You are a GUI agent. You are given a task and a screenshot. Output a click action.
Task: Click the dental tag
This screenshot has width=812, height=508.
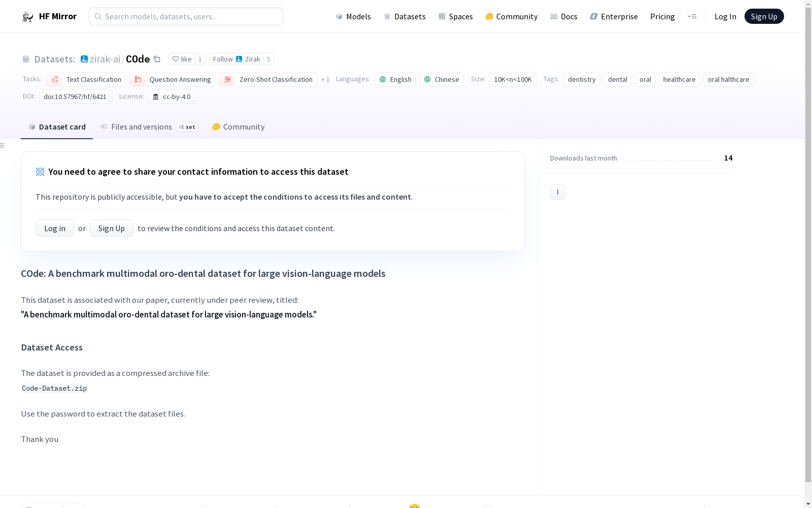tap(618, 80)
